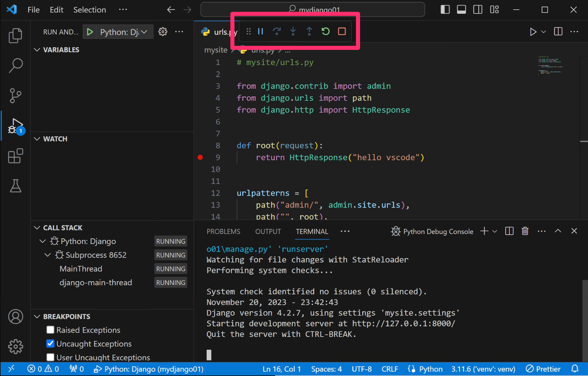The image size is (588, 376).
Task: Stop the debugger
Action: (341, 32)
